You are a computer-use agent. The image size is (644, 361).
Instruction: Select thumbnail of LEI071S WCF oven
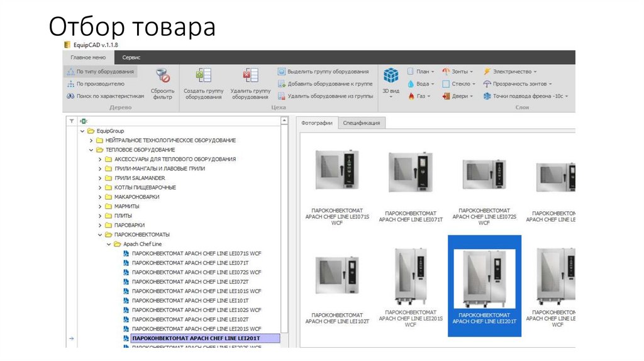point(337,170)
